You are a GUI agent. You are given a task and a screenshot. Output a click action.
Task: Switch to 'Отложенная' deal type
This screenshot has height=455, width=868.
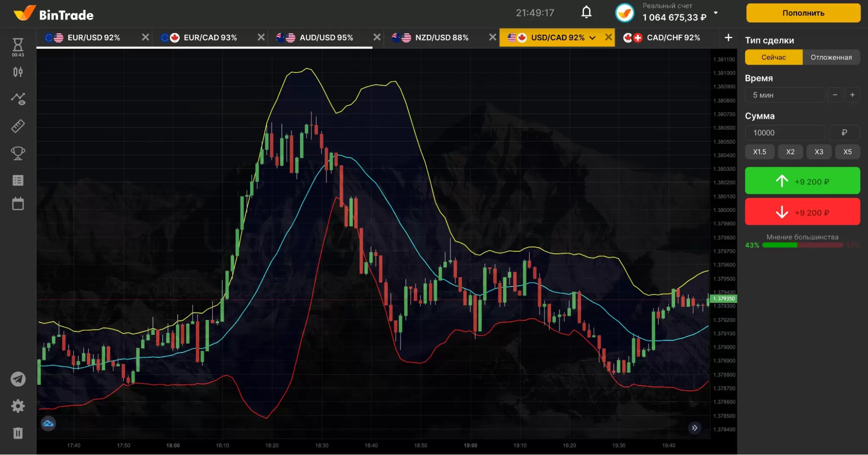tap(831, 57)
